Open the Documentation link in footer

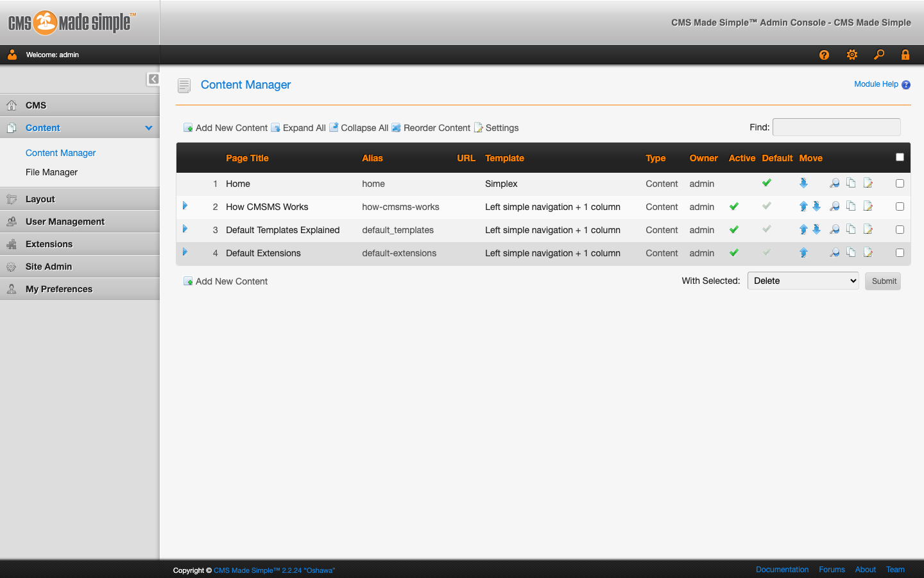point(782,570)
